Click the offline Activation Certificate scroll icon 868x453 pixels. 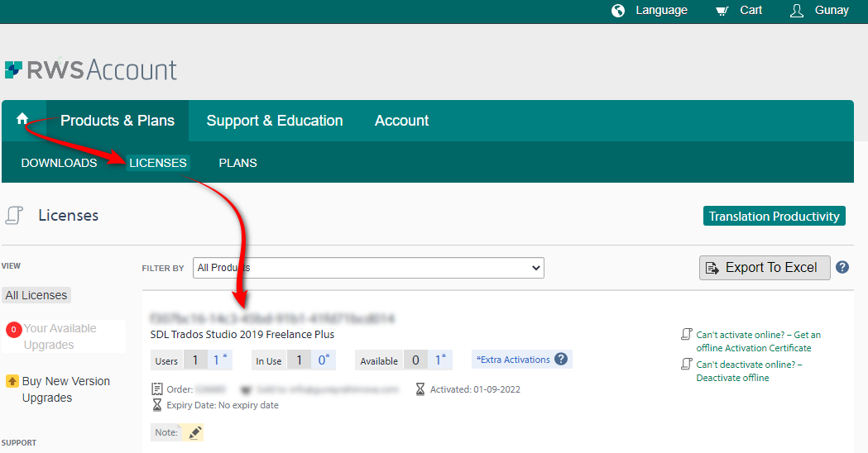click(x=687, y=334)
